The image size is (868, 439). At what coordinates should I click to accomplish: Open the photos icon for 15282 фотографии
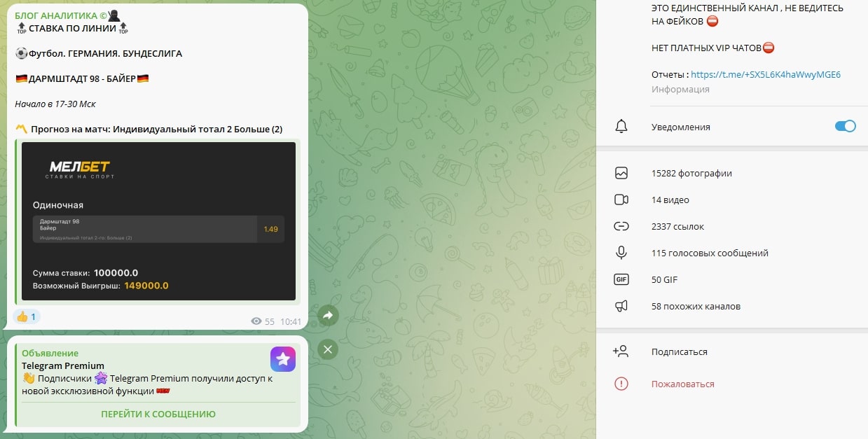point(621,173)
